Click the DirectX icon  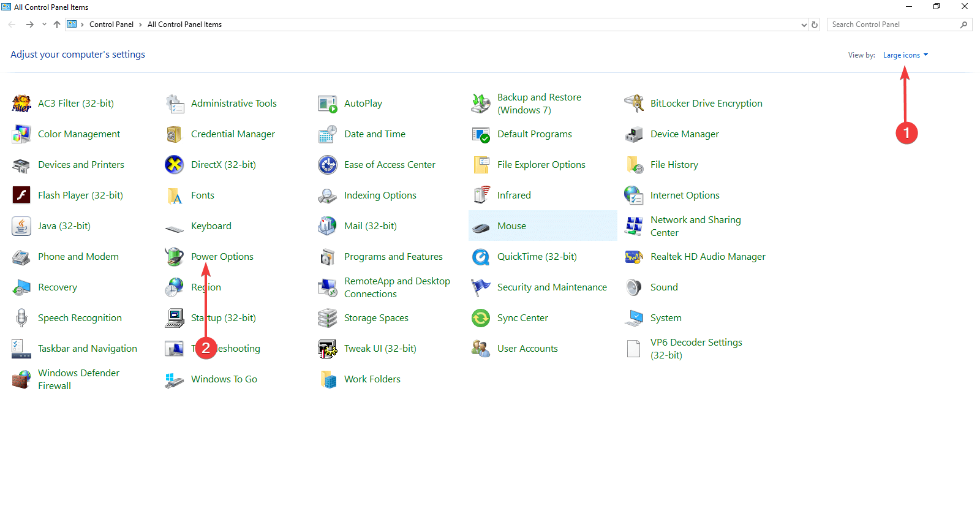[x=175, y=165]
